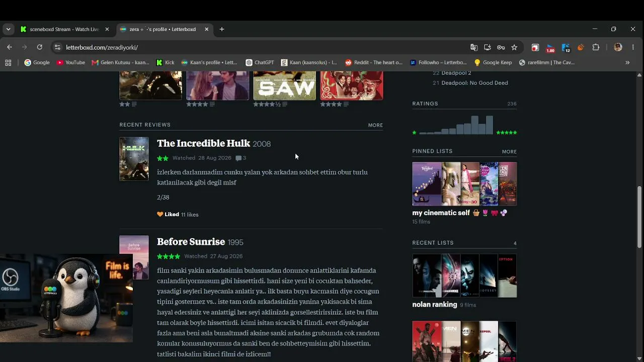
Task: Open the Reddit - The heart o... bookmark
Action: click(374, 63)
